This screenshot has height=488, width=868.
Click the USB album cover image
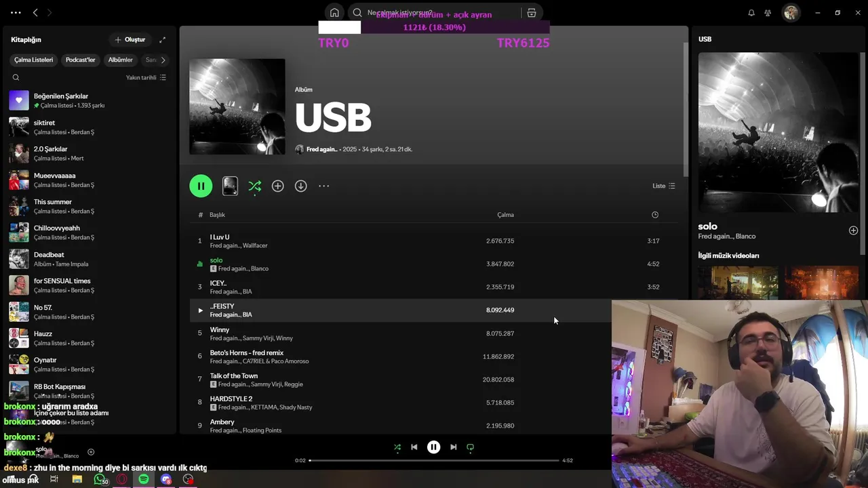coord(237,106)
